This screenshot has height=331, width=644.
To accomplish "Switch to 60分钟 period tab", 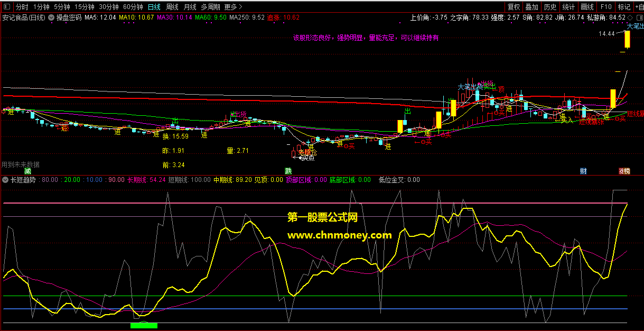I will (133, 7).
